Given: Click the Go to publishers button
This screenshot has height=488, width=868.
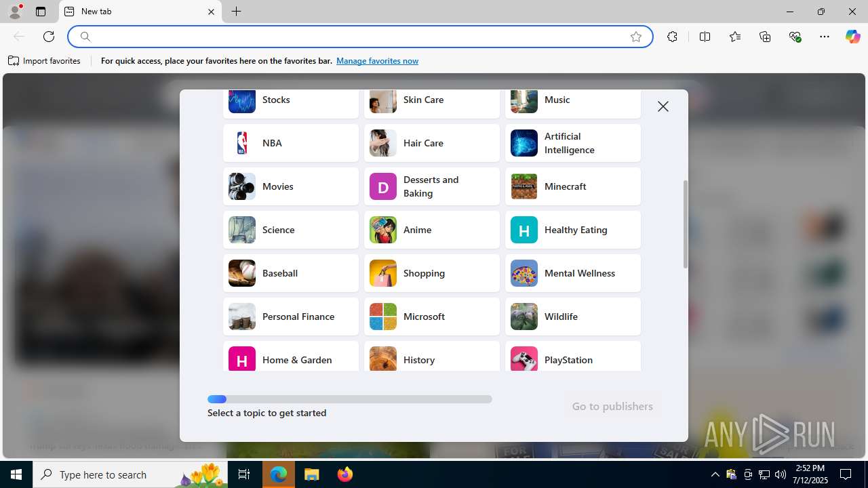Looking at the screenshot, I should click(612, 406).
